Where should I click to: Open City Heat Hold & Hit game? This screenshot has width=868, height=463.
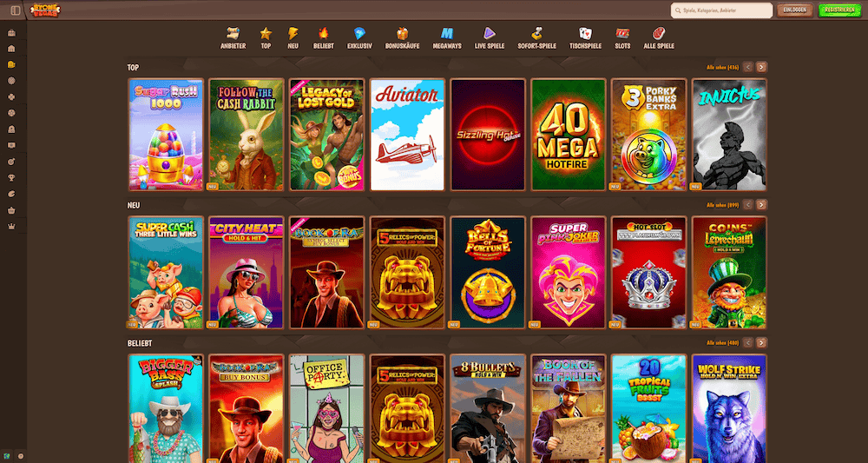click(247, 273)
